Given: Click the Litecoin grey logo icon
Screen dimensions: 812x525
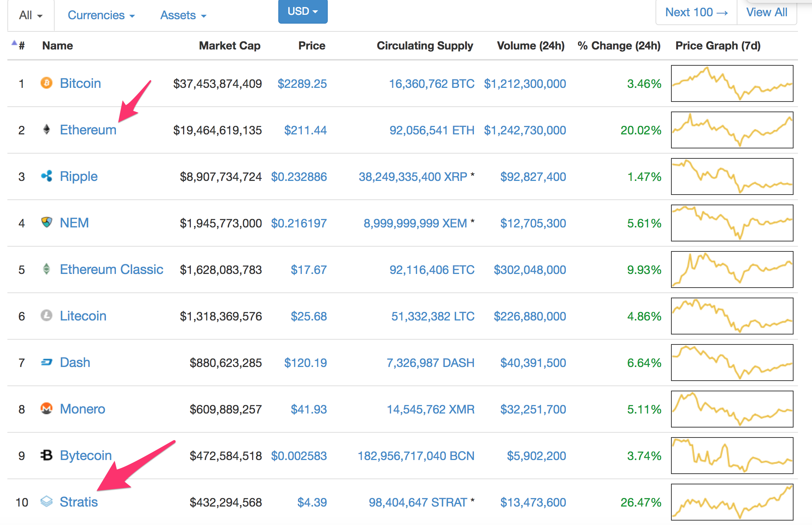Looking at the screenshot, I should [x=46, y=316].
